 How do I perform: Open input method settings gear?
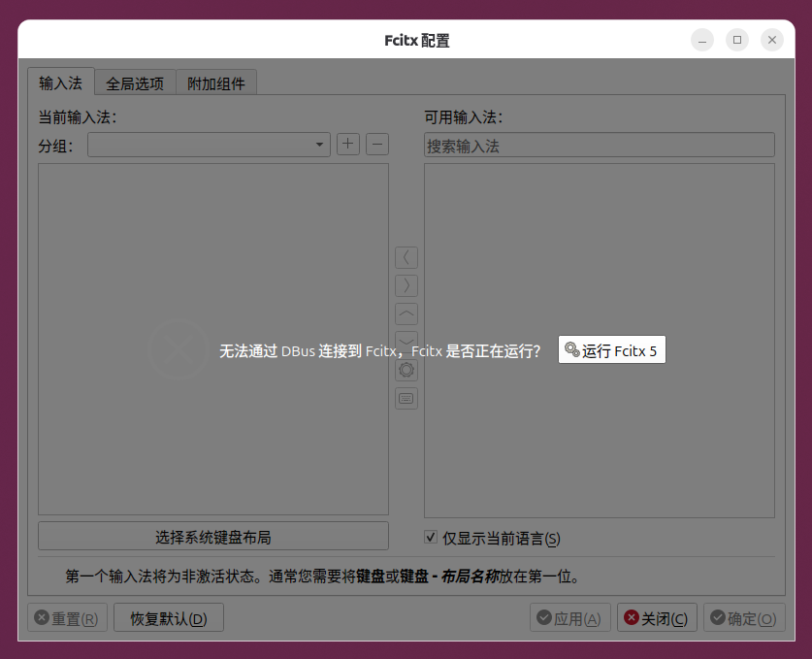tap(406, 370)
